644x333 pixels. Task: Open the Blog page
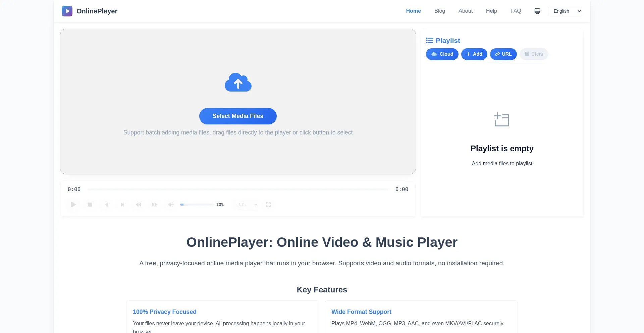tap(440, 11)
